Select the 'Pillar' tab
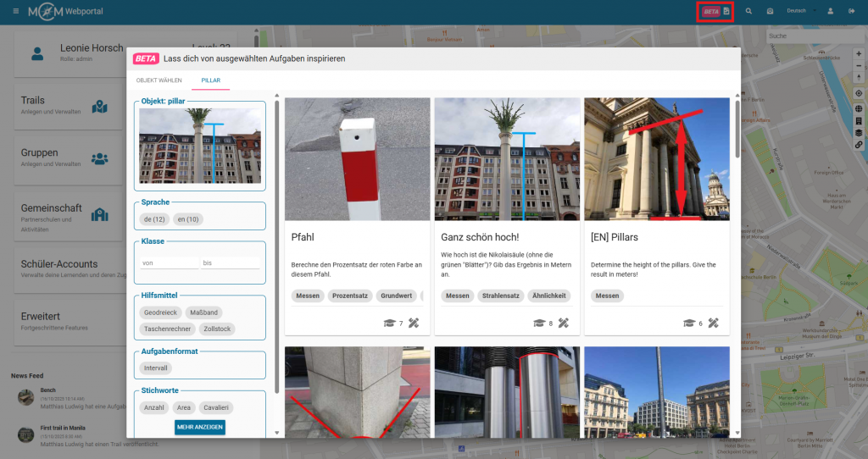This screenshot has width=868, height=459. coord(210,80)
